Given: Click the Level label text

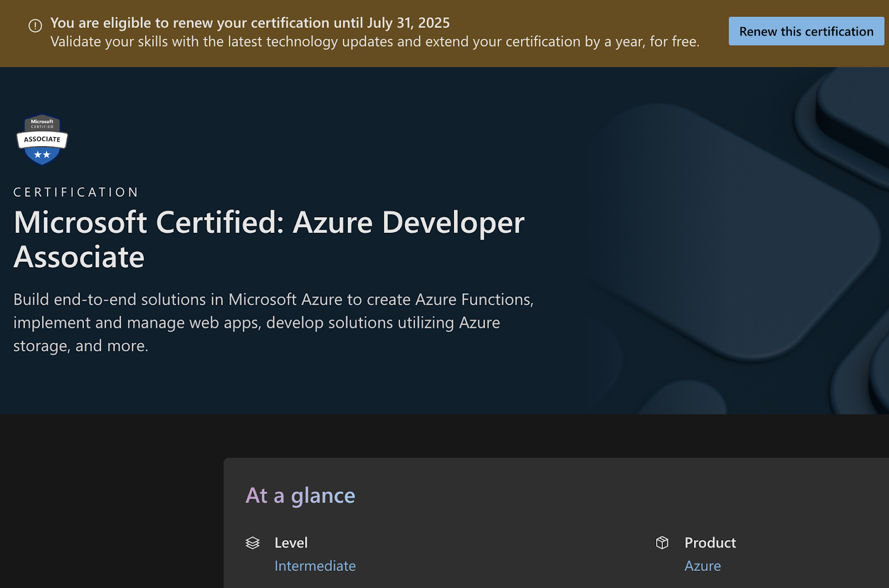Looking at the screenshot, I should tap(291, 542).
